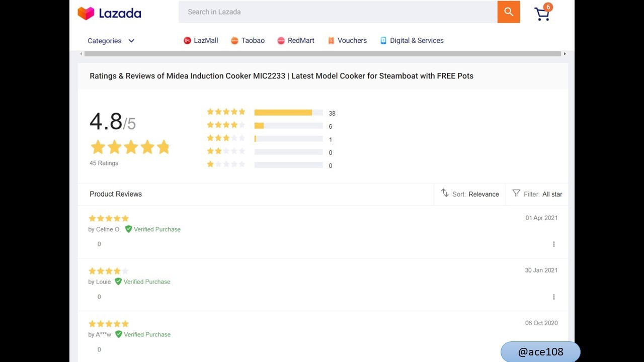Click the Lazada heart logo
Screen dimensions: 644x362
86,13
